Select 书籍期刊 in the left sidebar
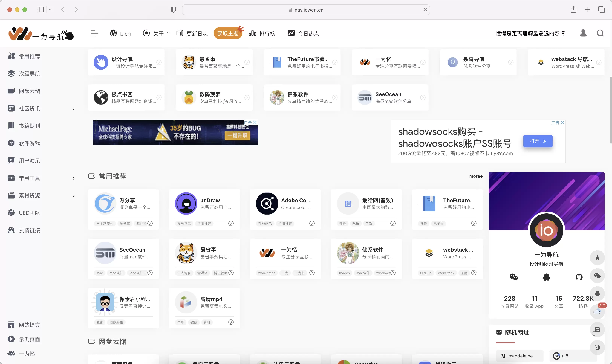The image size is (612, 364). [24, 126]
